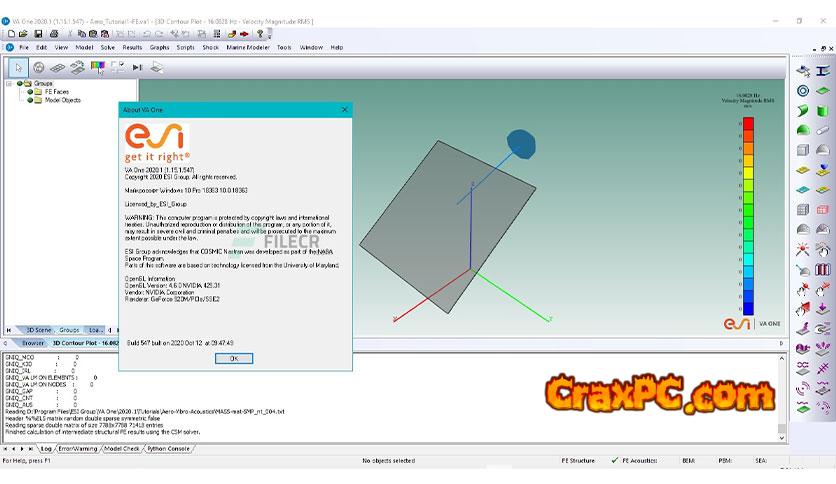Close the About VA One dialog

[344, 109]
